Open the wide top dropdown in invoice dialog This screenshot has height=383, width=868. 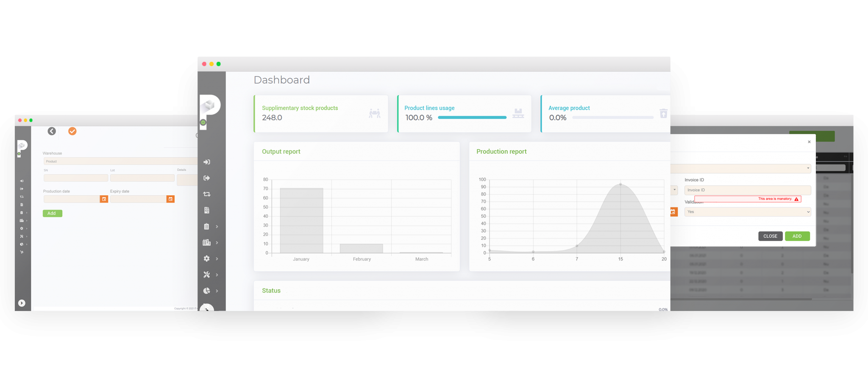click(x=741, y=168)
